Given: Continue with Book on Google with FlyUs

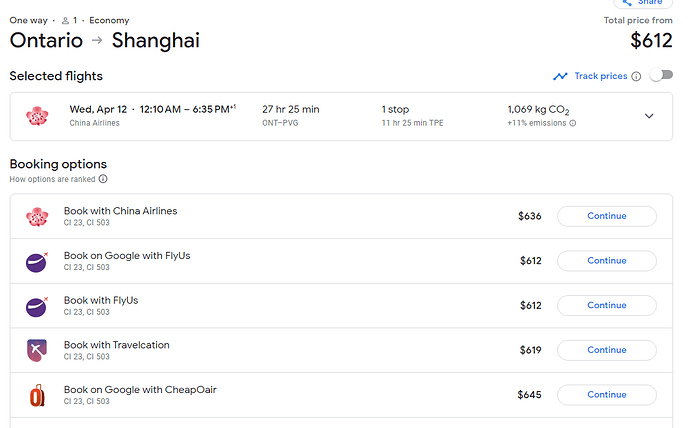Looking at the screenshot, I should pyautogui.click(x=606, y=261).
